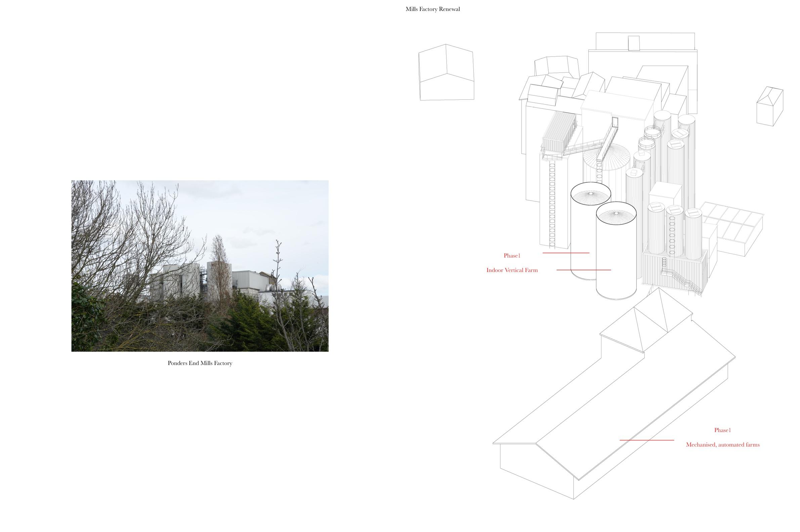The height and width of the screenshot is (532, 800).
Task: Select the rear bold-outlined silo top
Action: pos(590,194)
